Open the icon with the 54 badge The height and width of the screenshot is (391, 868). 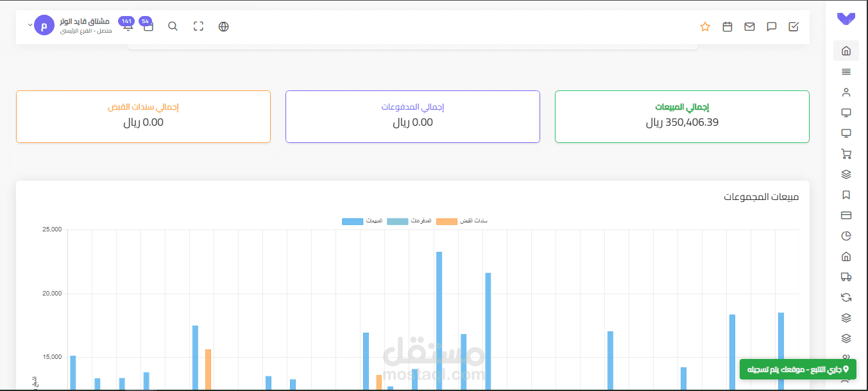coord(147,24)
